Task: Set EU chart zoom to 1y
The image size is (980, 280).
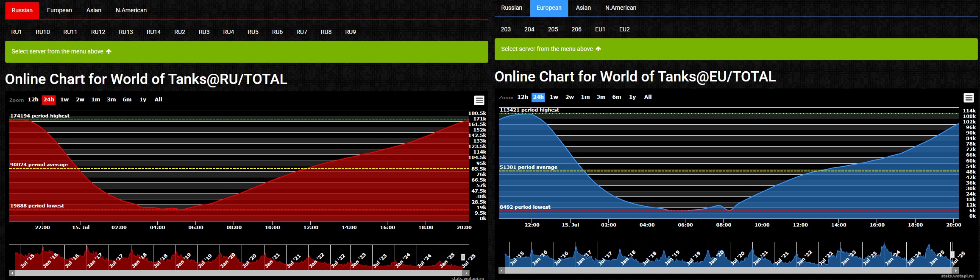Action: click(632, 97)
